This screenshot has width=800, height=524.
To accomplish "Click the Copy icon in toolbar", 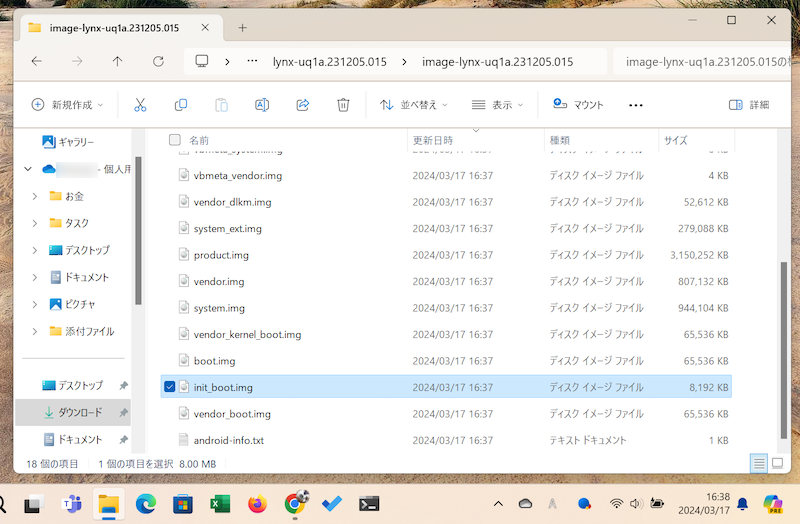I will tap(181, 105).
